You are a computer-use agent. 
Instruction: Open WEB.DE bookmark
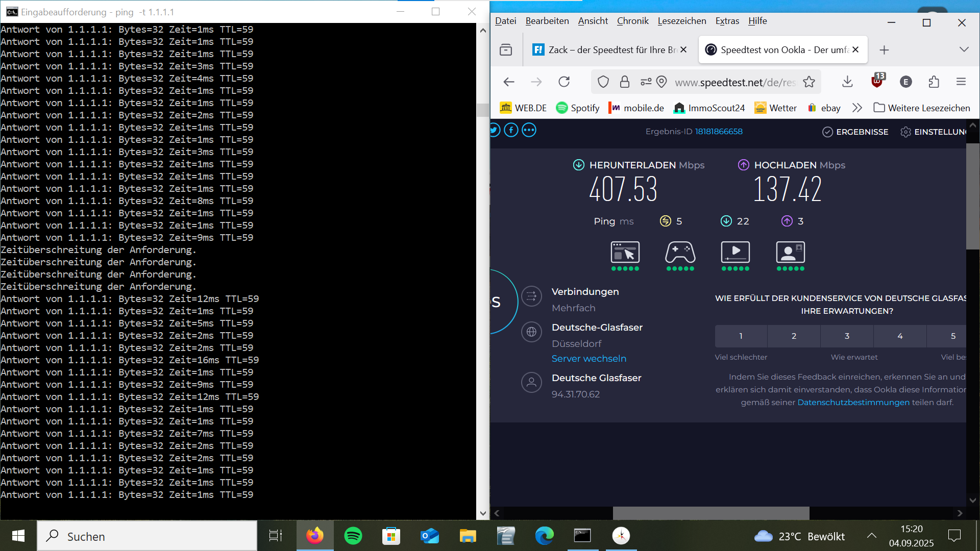[523, 108]
